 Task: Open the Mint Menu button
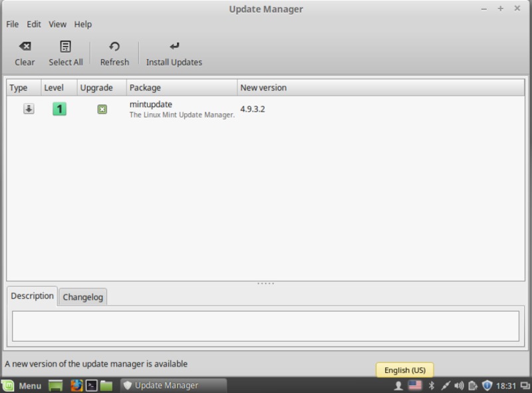pos(22,385)
